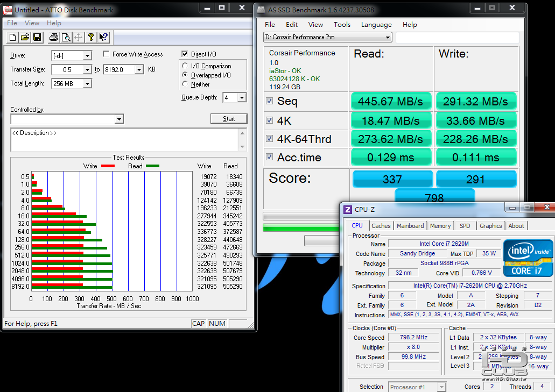
Task: Activate the context help pointer icon
Action: coord(103,37)
